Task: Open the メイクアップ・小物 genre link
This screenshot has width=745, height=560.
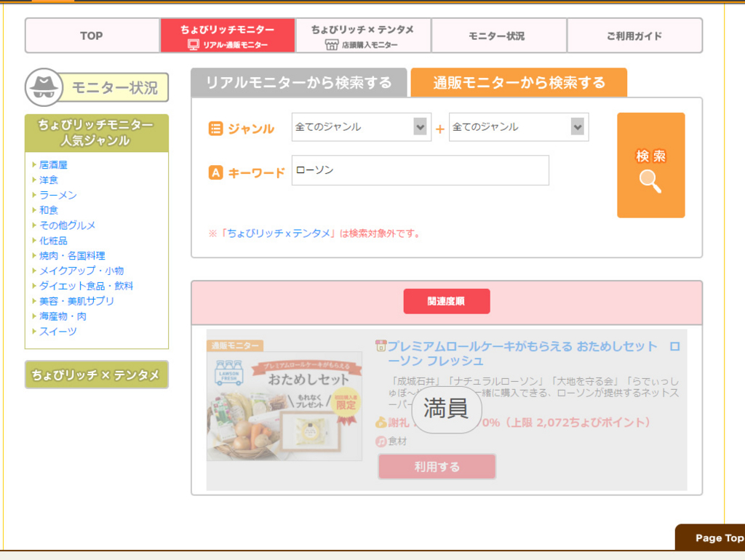Action: pos(81,271)
